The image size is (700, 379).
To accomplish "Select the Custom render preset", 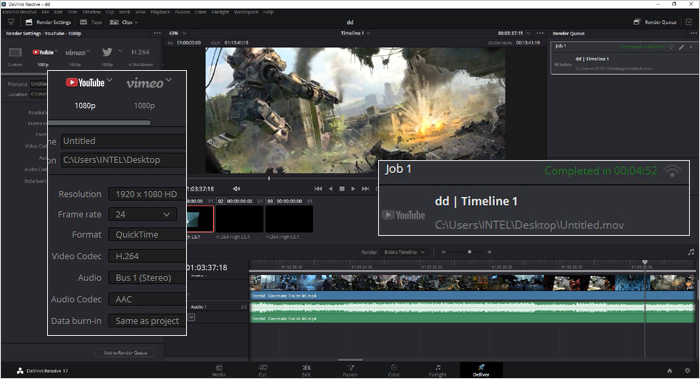I will click(x=15, y=56).
